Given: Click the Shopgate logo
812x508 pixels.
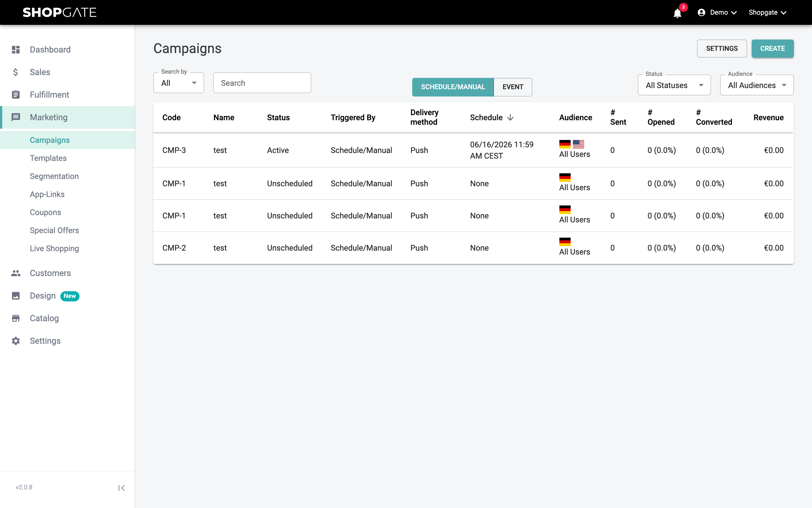Looking at the screenshot, I should pyautogui.click(x=59, y=12).
